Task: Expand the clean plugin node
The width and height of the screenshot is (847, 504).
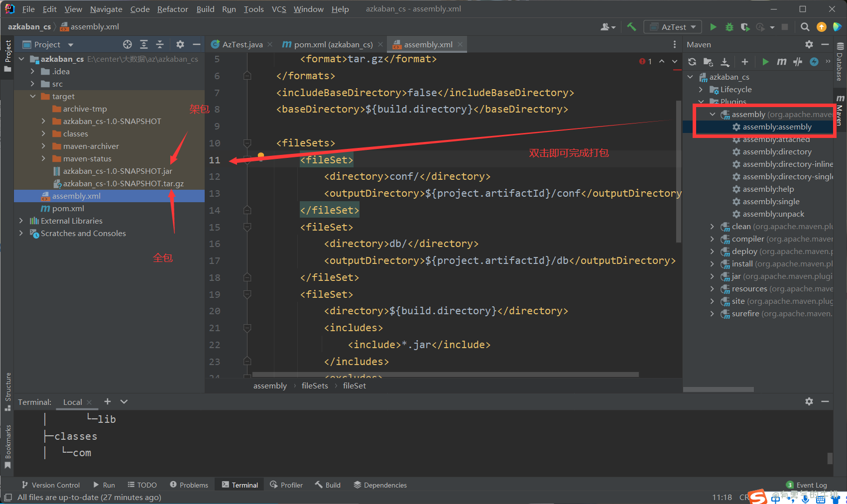Action: pos(712,227)
